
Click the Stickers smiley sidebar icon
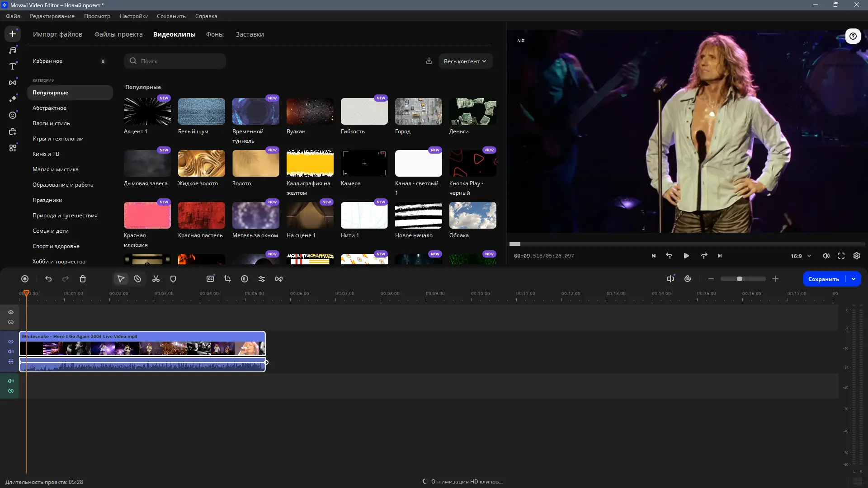[x=13, y=115]
